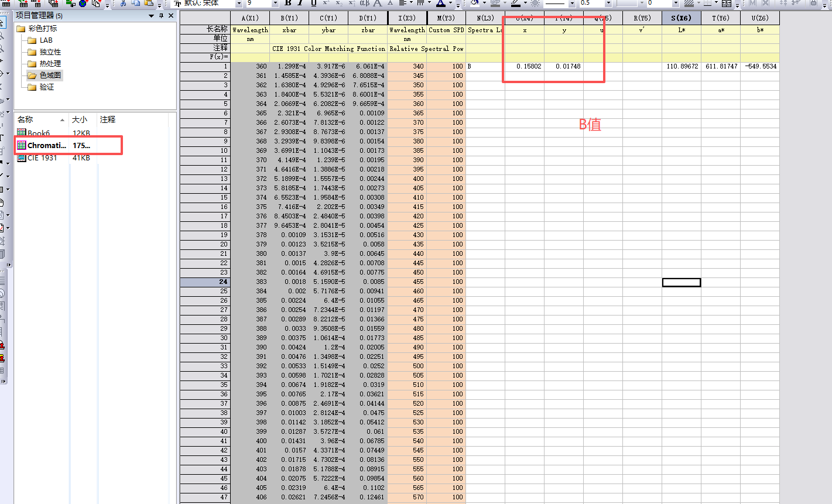Click the font size field showing 9

(258, 3)
